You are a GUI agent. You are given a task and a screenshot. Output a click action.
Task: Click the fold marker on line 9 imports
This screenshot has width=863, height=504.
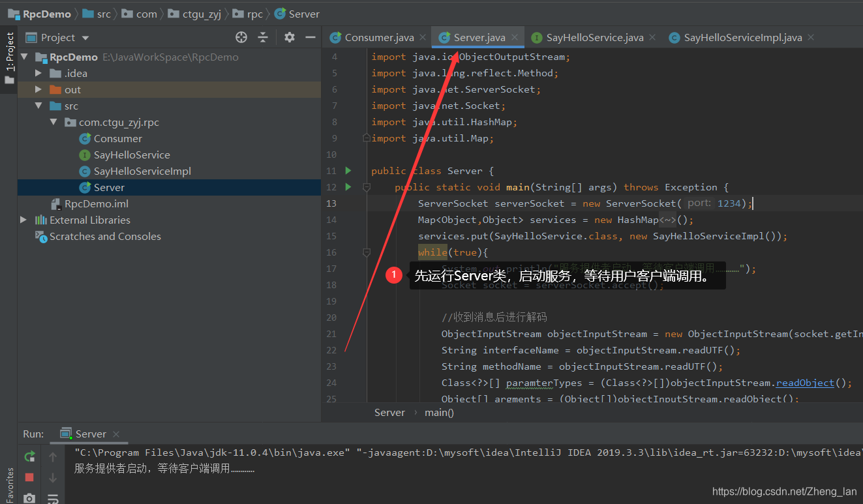367,138
